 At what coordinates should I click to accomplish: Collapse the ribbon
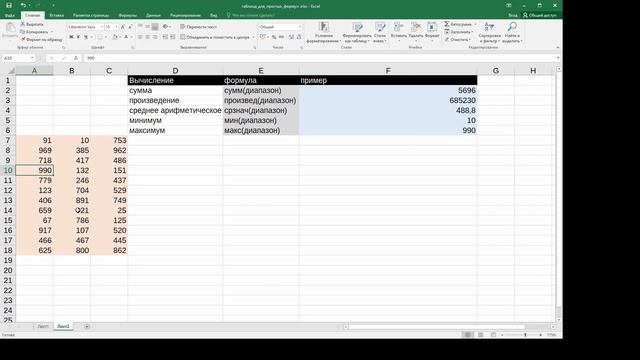click(x=558, y=47)
